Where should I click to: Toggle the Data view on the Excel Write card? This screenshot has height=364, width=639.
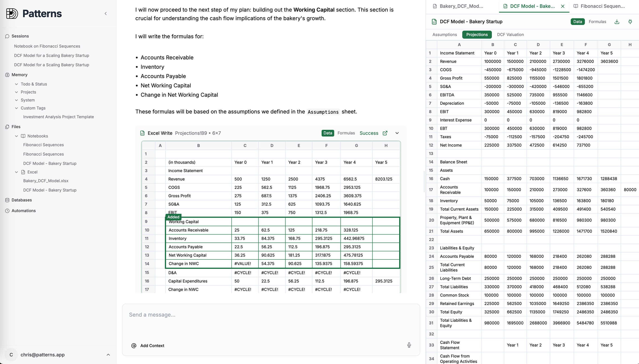tap(327, 133)
